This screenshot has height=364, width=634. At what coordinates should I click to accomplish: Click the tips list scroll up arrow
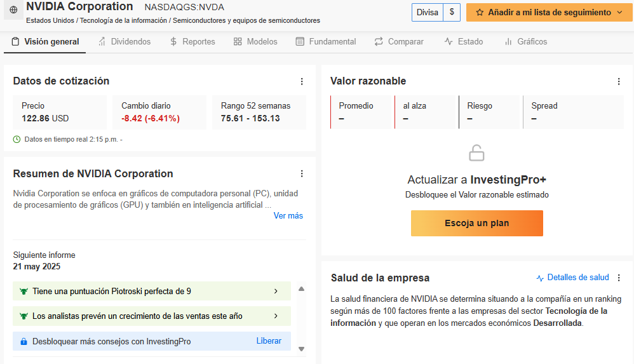click(301, 289)
